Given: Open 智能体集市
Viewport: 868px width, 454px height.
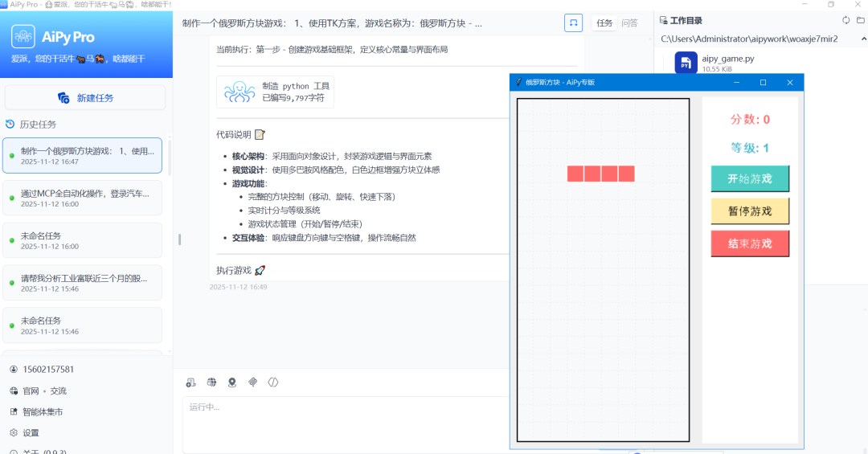Looking at the screenshot, I should [43, 412].
